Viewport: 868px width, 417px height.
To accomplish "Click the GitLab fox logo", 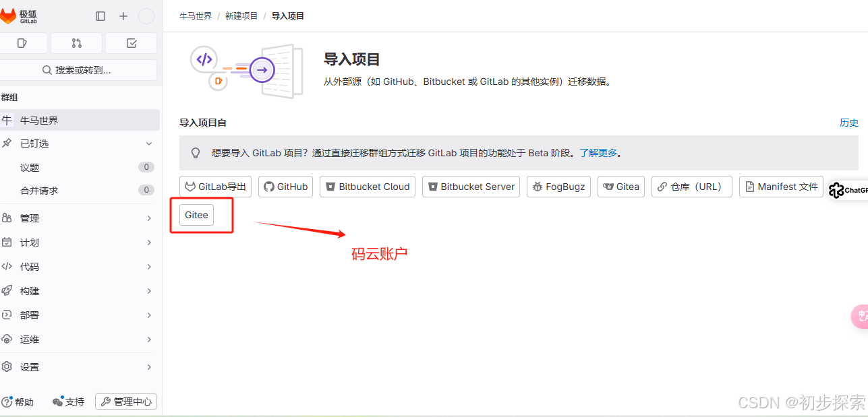I will tap(8, 15).
